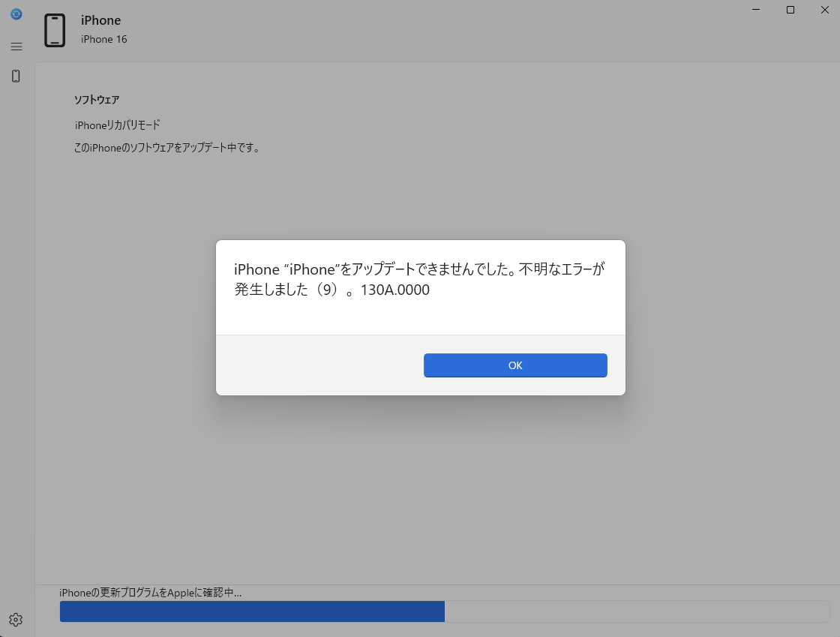Close the application window

823,10
